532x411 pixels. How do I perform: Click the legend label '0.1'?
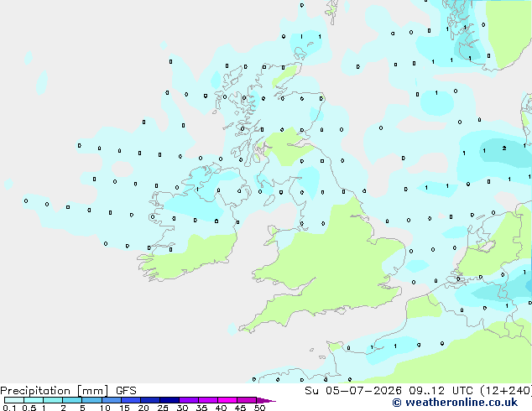(x=9, y=408)
